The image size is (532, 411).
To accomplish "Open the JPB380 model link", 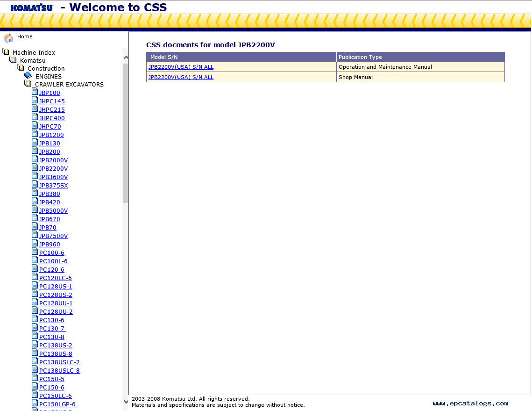I will pos(50,194).
